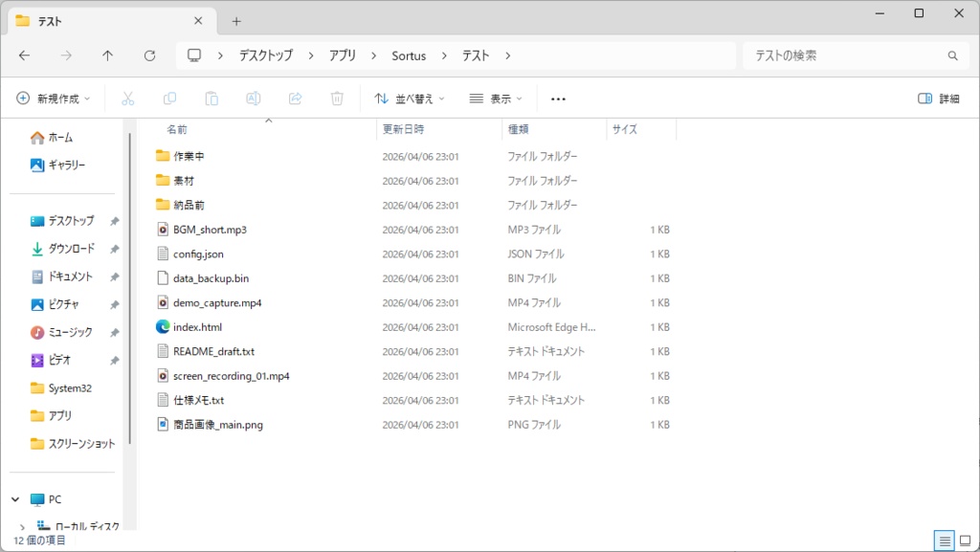Navigate to アプリ in address bar
Image resolution: width=980 pixels, height=552 pixels.
coord(343,55)
